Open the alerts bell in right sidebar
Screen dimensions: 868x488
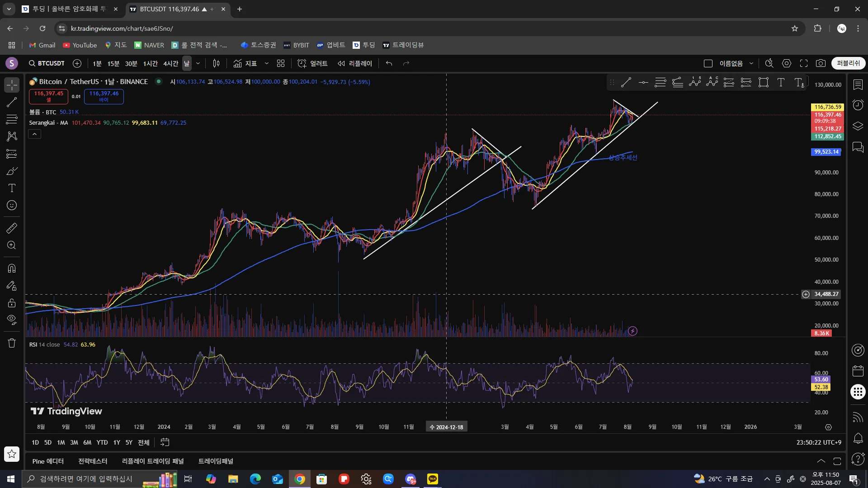click(x=858, y=438)
